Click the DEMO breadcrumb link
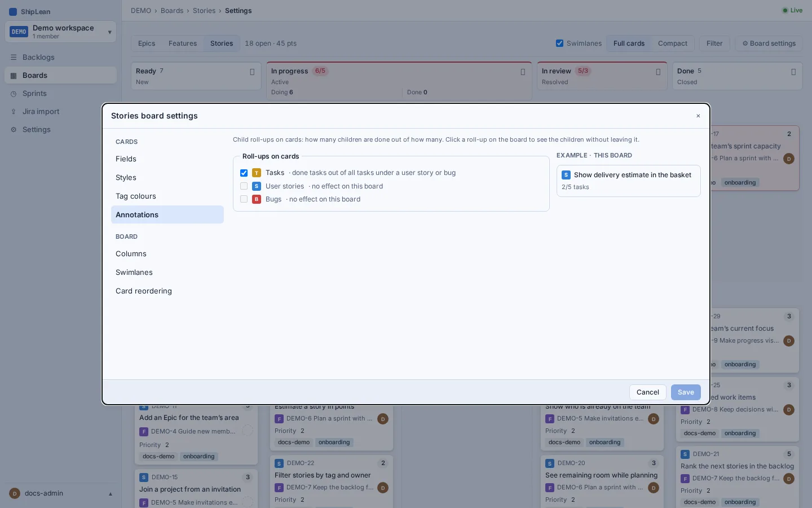This screenshot has width=812, height=508. [141, 11]
